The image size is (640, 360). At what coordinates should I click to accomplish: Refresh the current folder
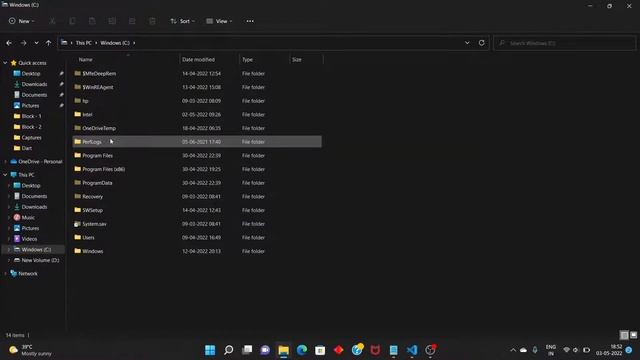tap(482, 43)
